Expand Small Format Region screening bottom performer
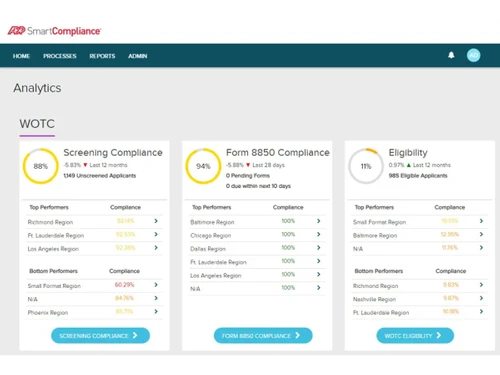Viewport: 500px width, 375px height. click(156, 285)
